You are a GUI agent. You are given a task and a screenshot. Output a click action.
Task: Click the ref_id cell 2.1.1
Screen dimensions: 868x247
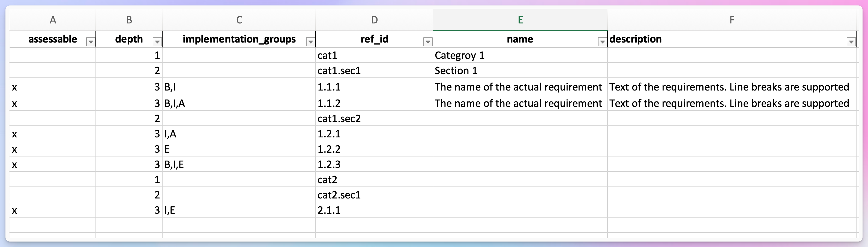[x=374, y=210]
